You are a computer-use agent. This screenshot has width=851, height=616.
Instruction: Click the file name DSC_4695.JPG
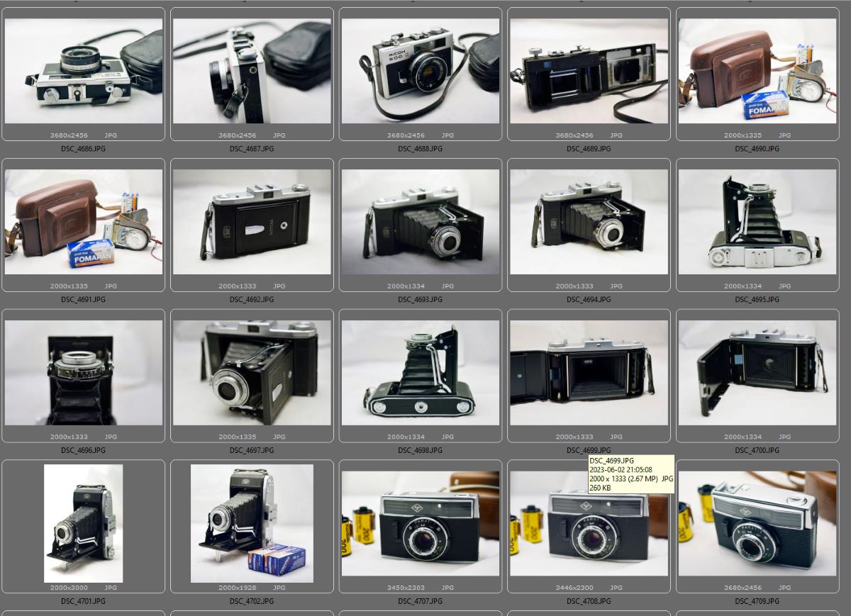point(757,300)
